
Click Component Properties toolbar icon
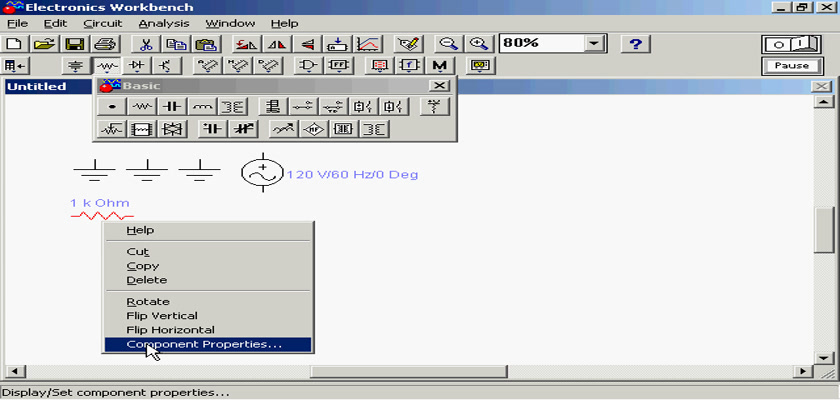pos(408,44)
